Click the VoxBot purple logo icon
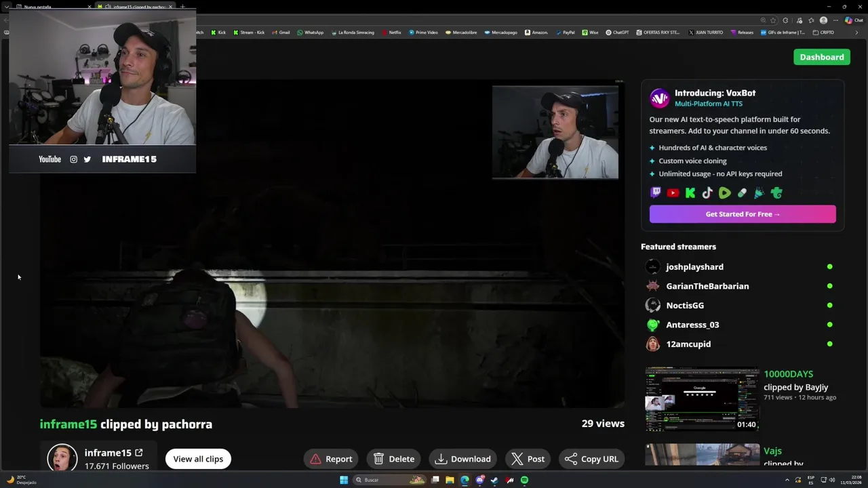 (x=659, y=98)
